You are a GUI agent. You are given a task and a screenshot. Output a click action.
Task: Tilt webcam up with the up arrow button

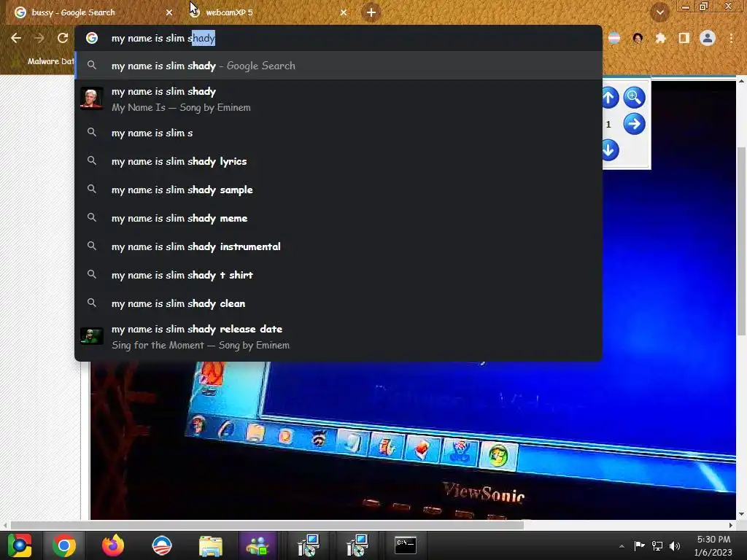609,98
